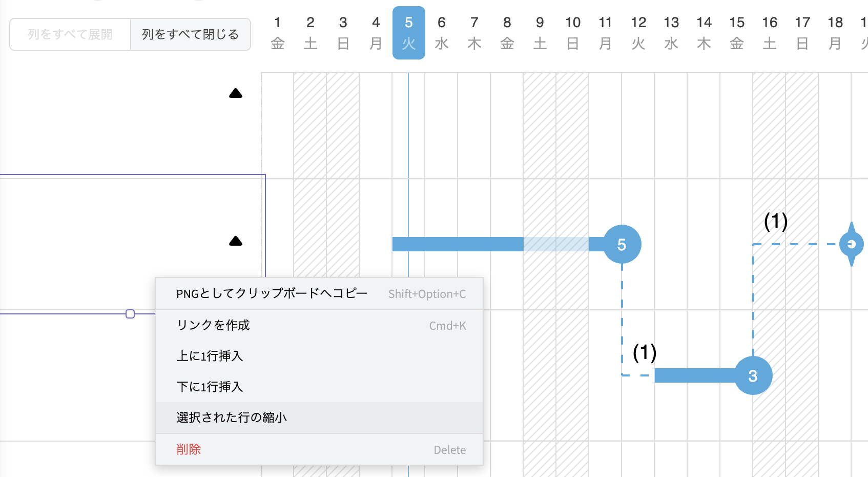Collapse the second row using the triangle arrow

tap(236, 241)
